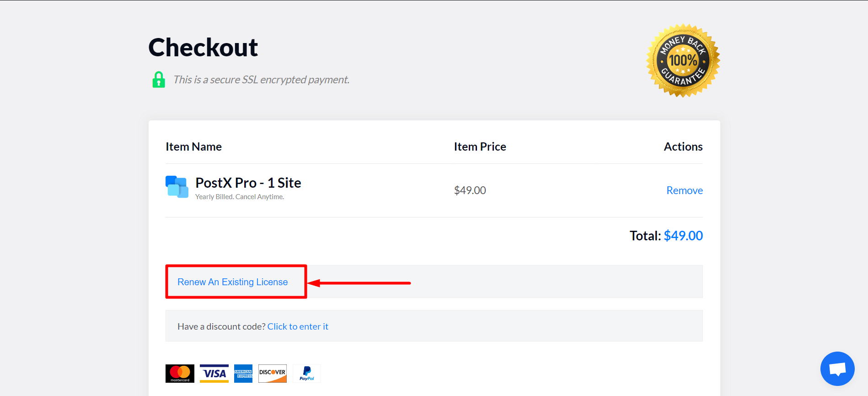
Task: Click to enter a discount code
Action: pos(298,326)
